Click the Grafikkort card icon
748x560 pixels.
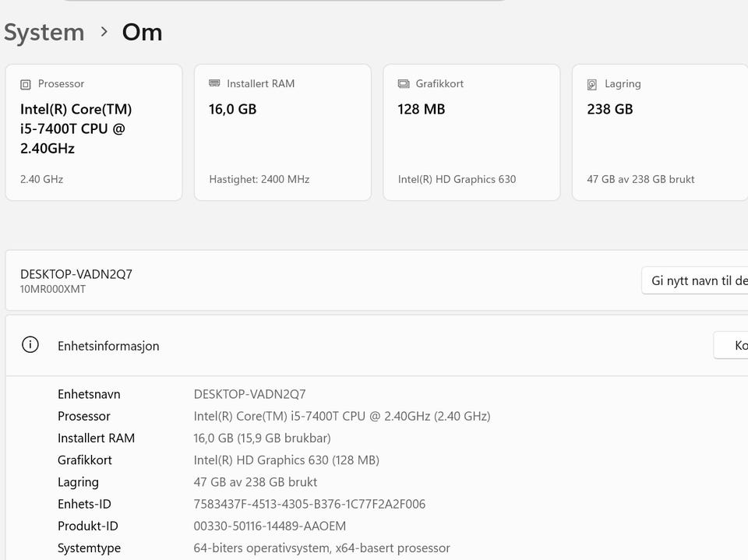pos(404,84)
